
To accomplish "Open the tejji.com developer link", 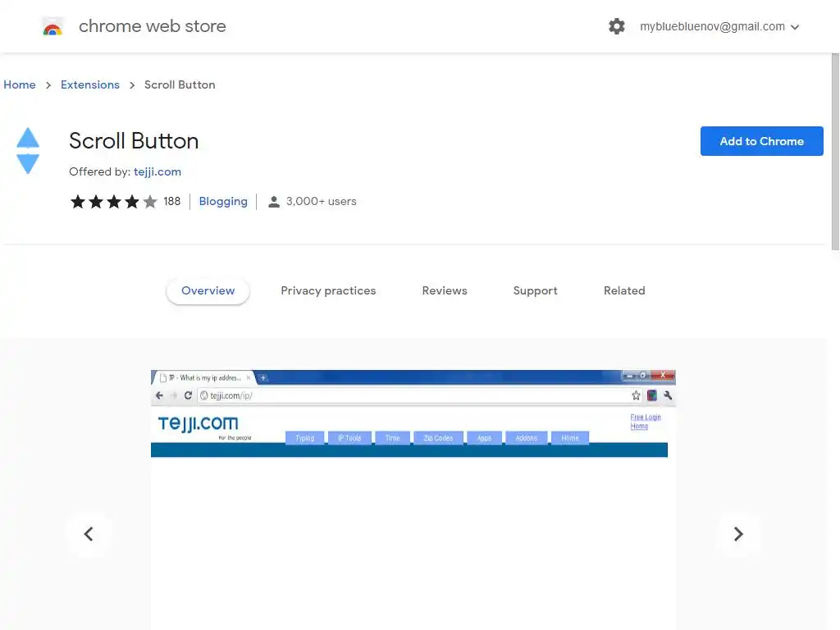I will pyautogui.click(x=157, y=172).
